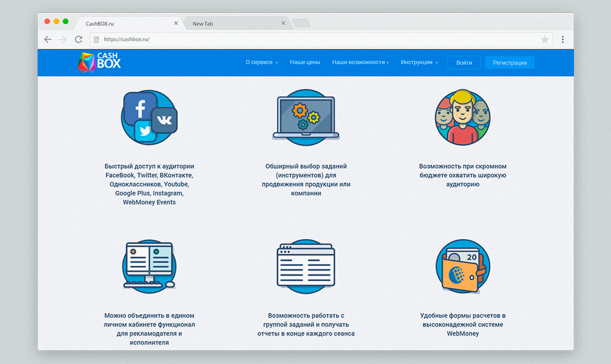Click the red close window button

47,21
